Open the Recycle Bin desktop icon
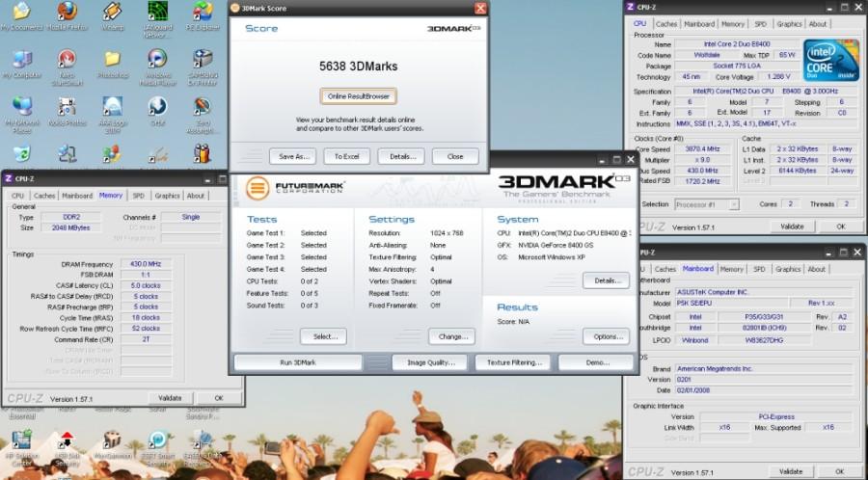The image size is (868, 480). (x=21, y=153)
